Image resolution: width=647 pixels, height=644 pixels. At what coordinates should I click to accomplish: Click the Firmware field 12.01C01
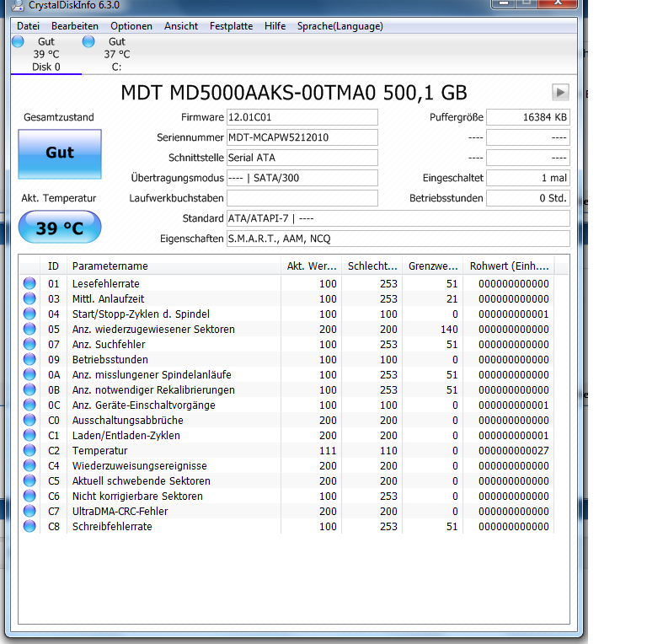pyautogui.click(x=302, y=117)
